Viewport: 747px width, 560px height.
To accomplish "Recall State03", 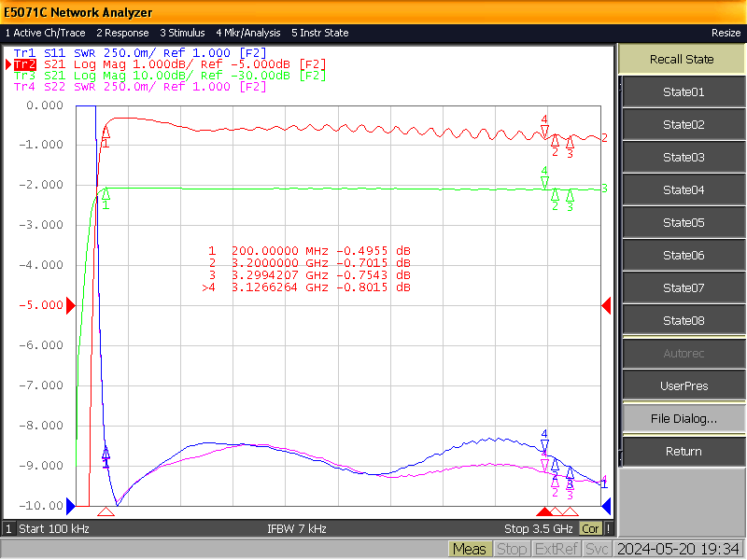I will (684, 157).
